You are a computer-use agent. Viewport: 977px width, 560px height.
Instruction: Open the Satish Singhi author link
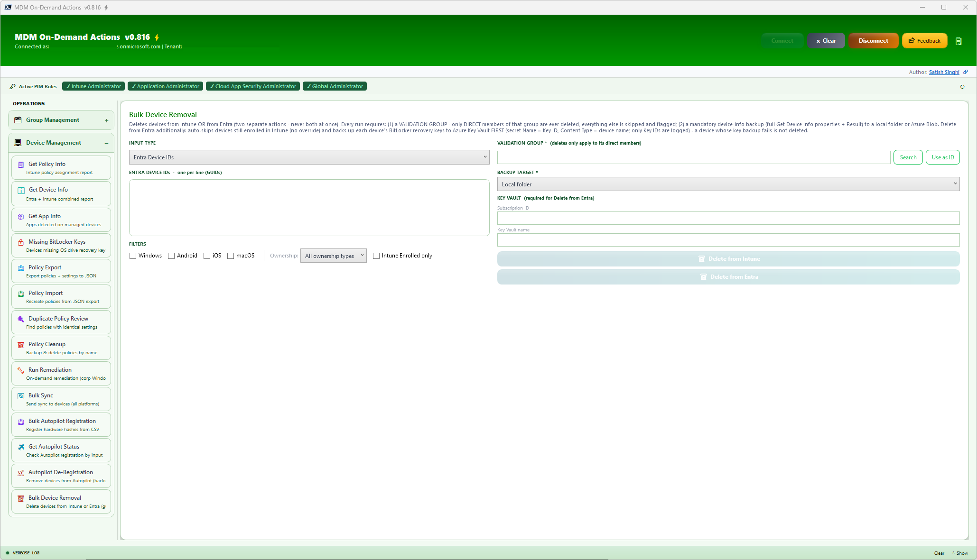tap(944, 72)
